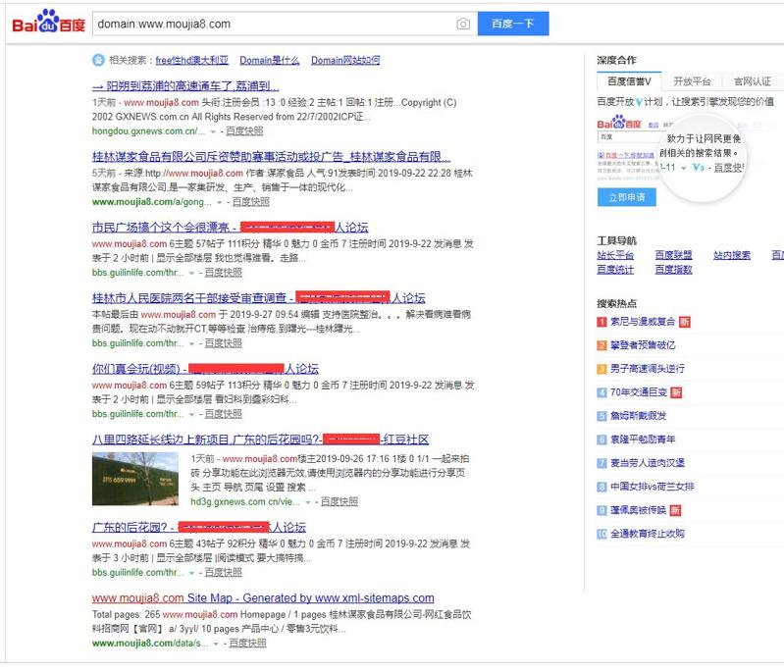Viewport: 784px width, 672px height.
Task: Open hot search '麦当劳人造肉汉堡'
Action: click(648, 463)
